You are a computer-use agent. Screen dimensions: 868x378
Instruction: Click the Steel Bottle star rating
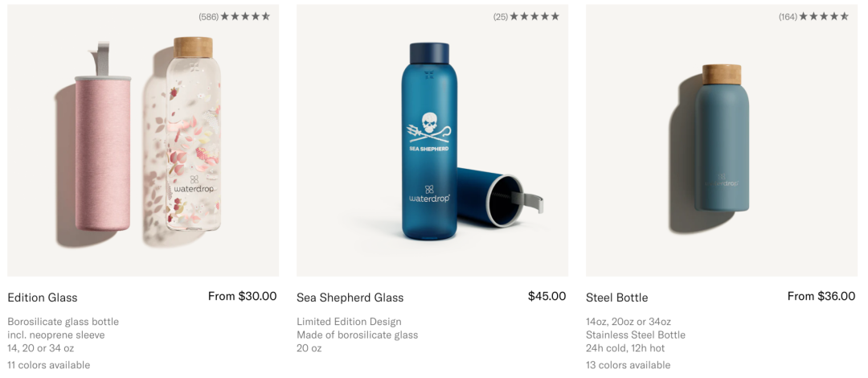click(x=824, y=17)
